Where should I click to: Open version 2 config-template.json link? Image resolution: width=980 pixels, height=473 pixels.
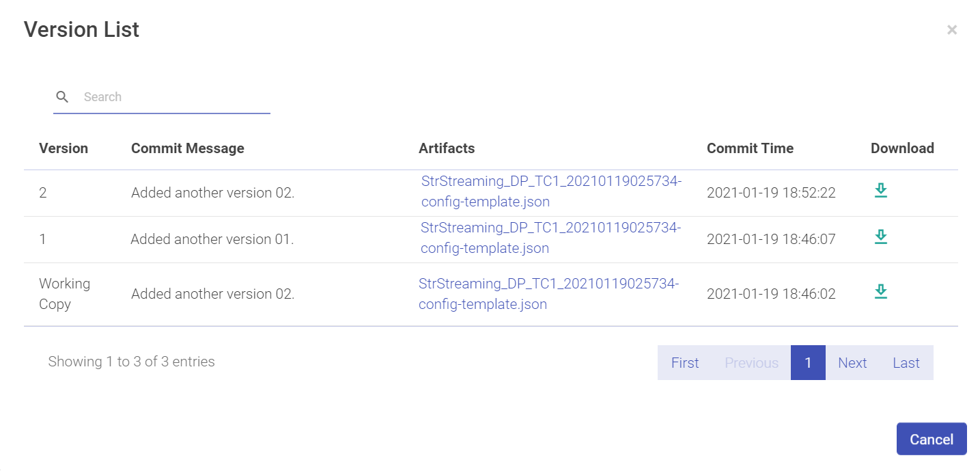[x=551, y=191]
